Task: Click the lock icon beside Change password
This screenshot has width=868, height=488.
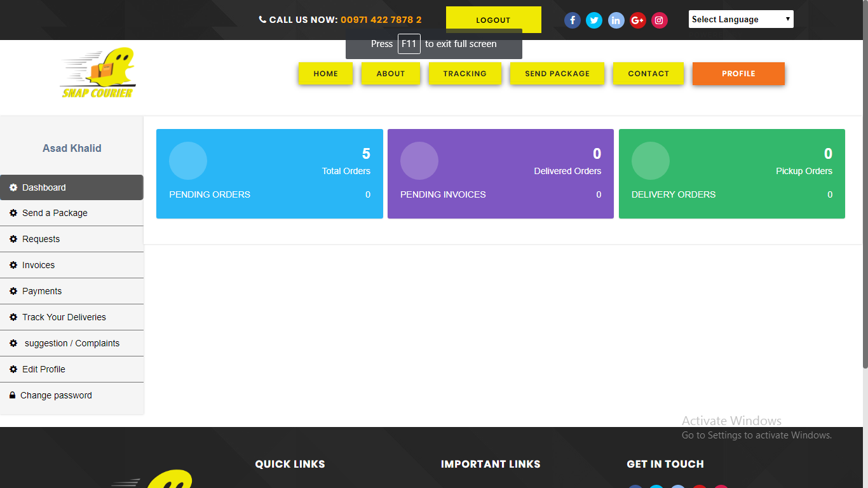Action: (12, 395)
